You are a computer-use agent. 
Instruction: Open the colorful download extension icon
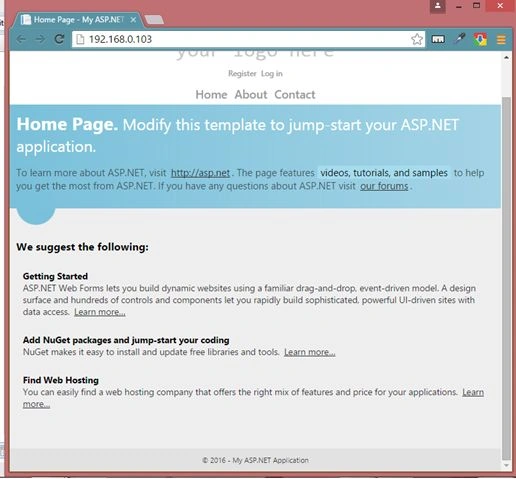(480, 39)
